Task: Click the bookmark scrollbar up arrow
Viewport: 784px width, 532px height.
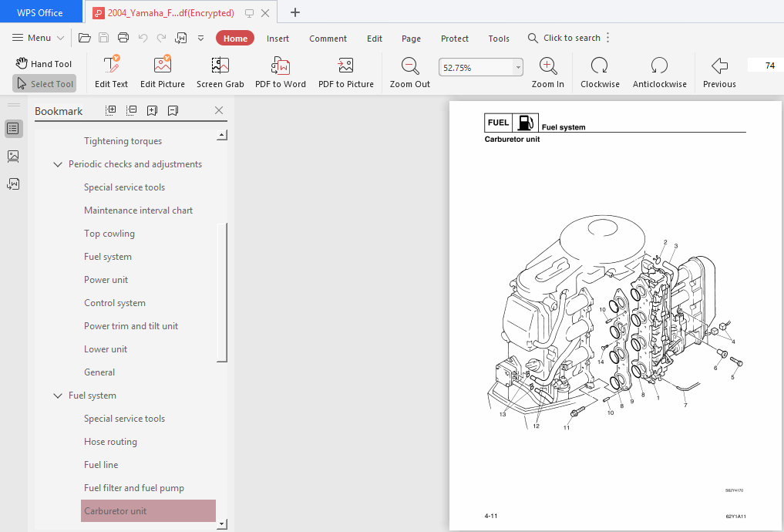Action: click(x=222, y=135)
